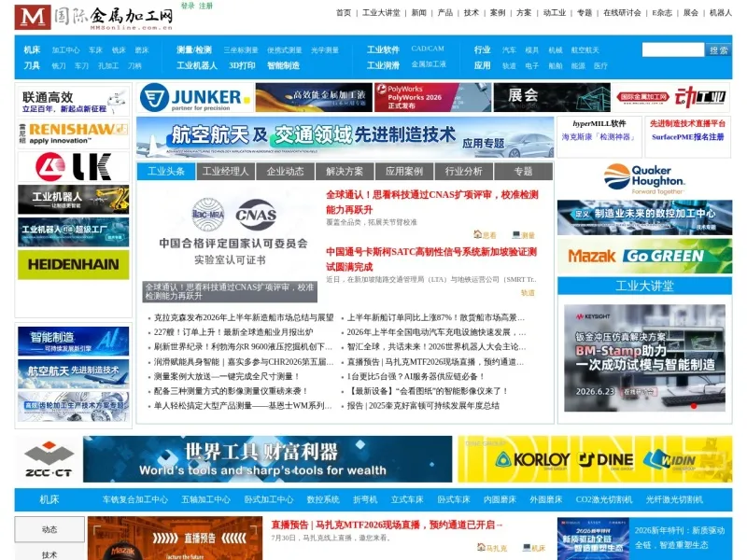Open the Mazak Go GREEN banner
Viewport: 747px width, 560px height.
point(644,256)
